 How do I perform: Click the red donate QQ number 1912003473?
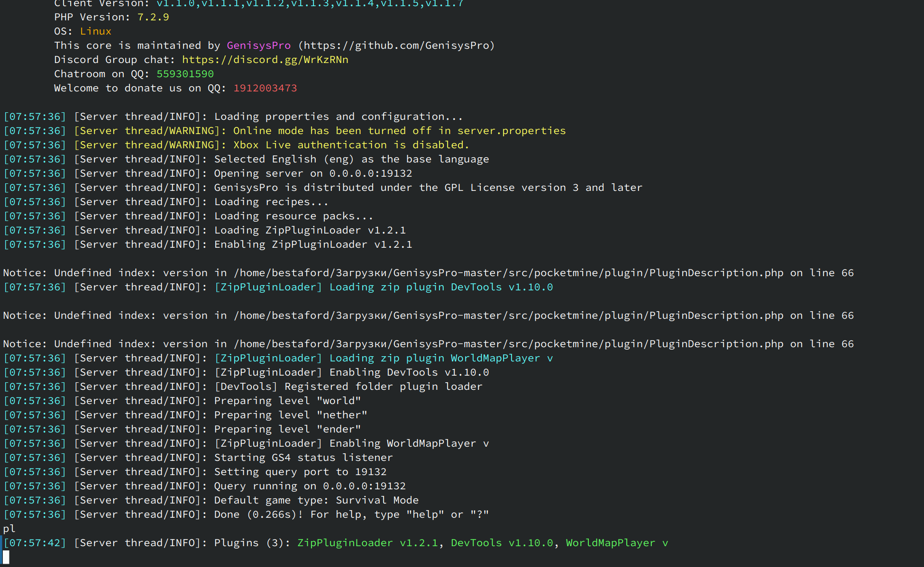tap(265, 88)
